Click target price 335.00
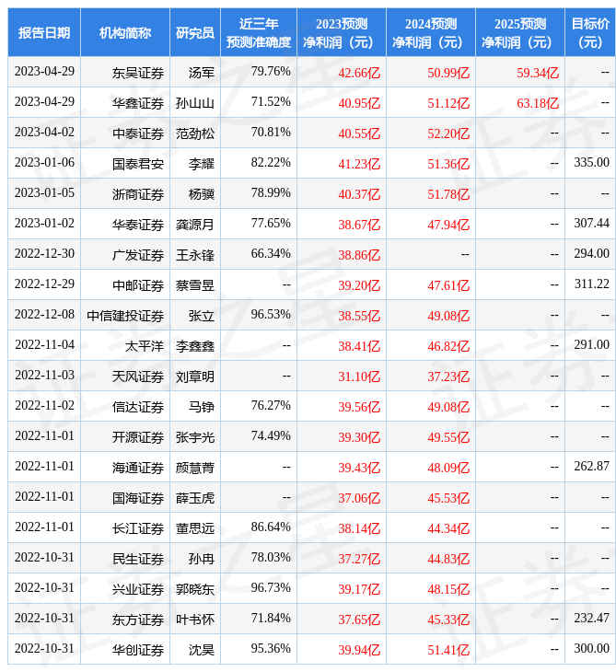The width and height of the screenshot is (616, 672). (x=591, y=162)
